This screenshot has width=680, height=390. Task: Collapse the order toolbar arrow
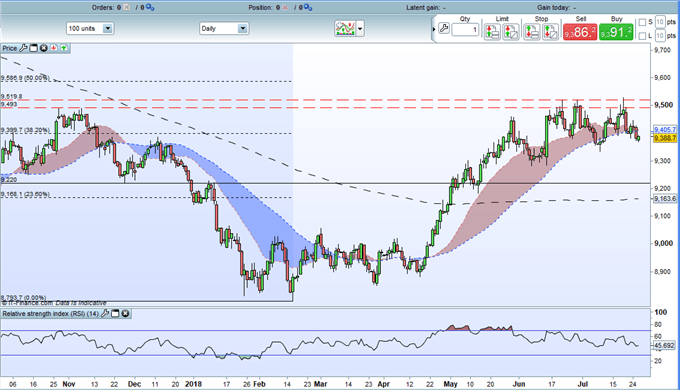[434, 29]
